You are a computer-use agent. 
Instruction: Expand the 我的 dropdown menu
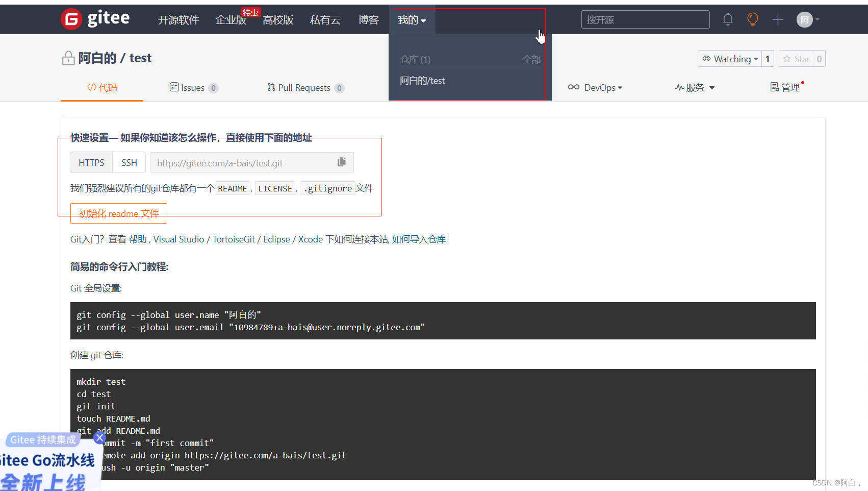pyautogui.click(x=412, y=20)
